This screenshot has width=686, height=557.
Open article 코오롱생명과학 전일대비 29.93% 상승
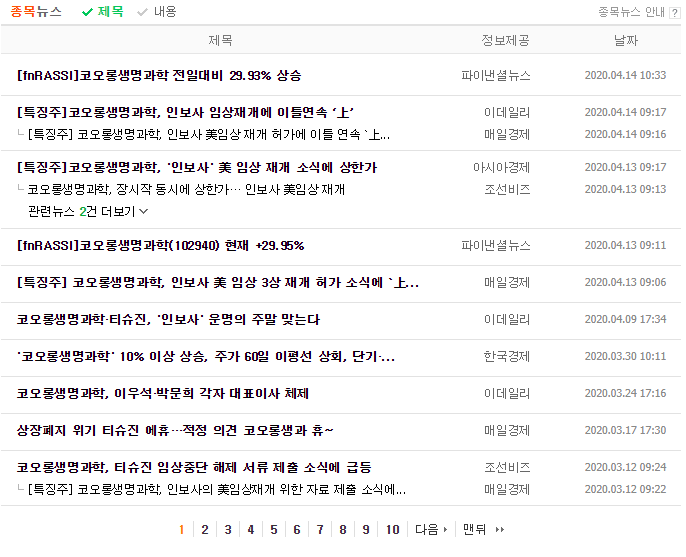159,76
